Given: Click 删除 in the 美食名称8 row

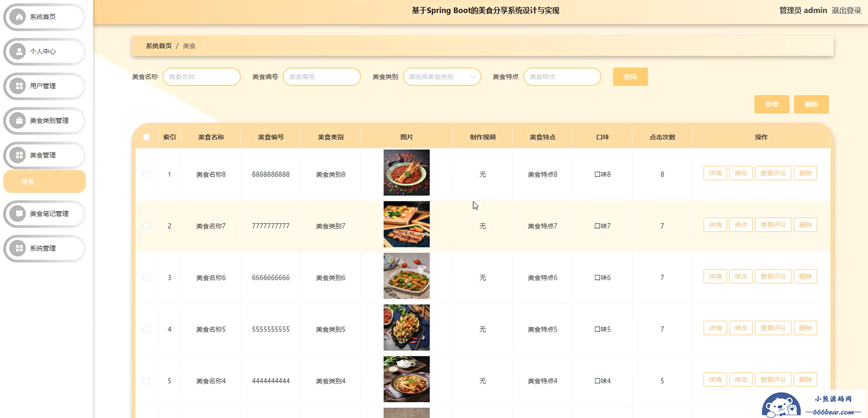Looking at the screenshot, I should (805, 173).
